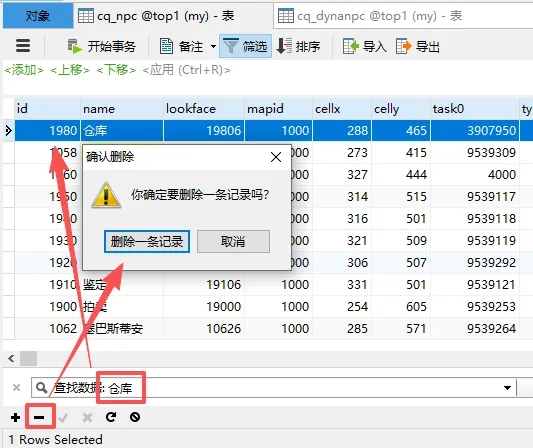This screenshot has height=448, width=533.
Task: Expand the Memo (备注) dropdown arrow
Action: tap(213, 46)
